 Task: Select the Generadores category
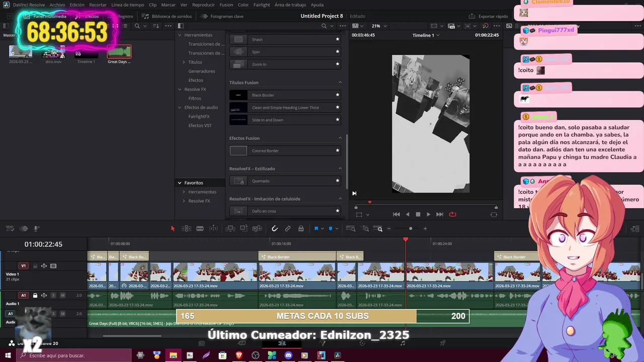(x=202, y=71)
